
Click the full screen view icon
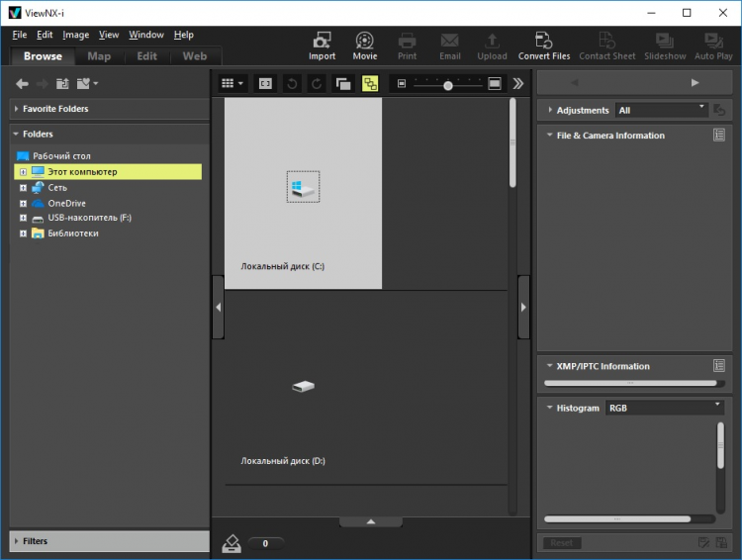pyautogui.click(x=266, y=84)
